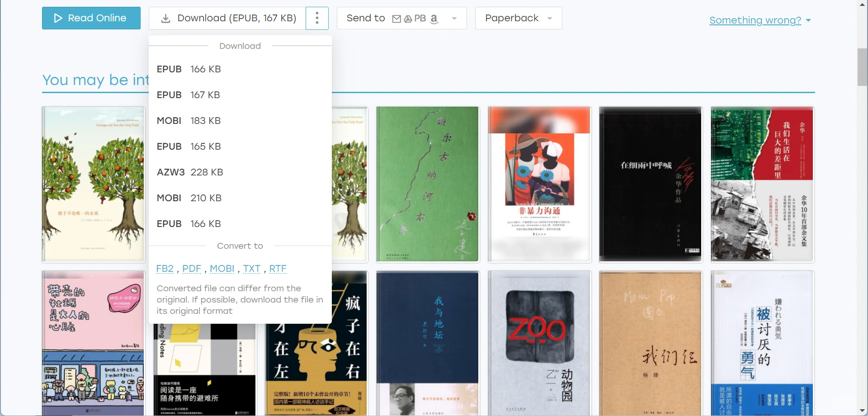Click the Read Online button

[91, 18]
